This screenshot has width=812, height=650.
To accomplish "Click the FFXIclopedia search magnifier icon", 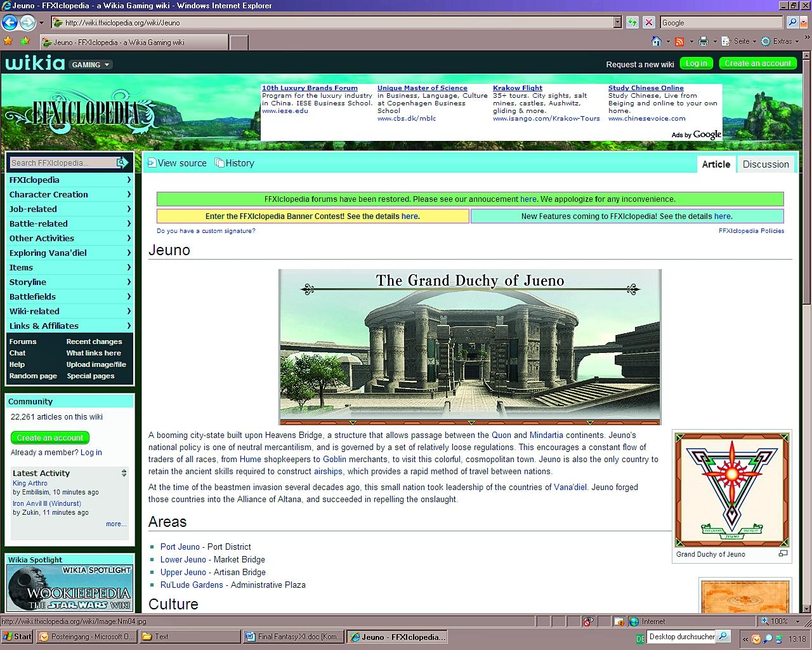I will click(122, 163).
